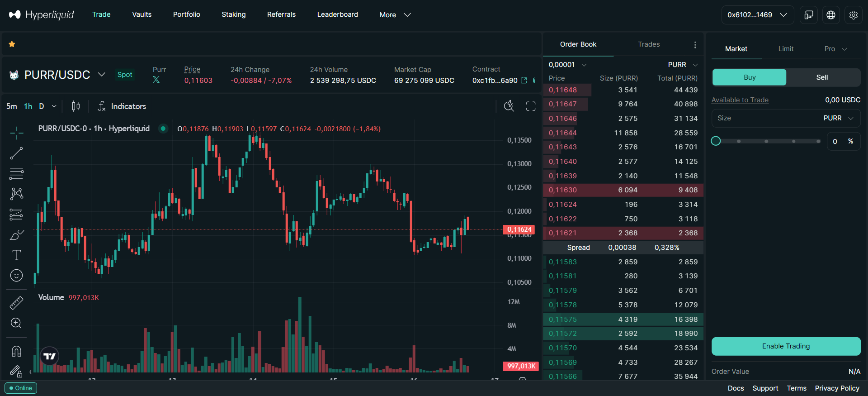Click the favorites star icon
The width and height of the screenshot is (868, 396).
click(12, 44)
